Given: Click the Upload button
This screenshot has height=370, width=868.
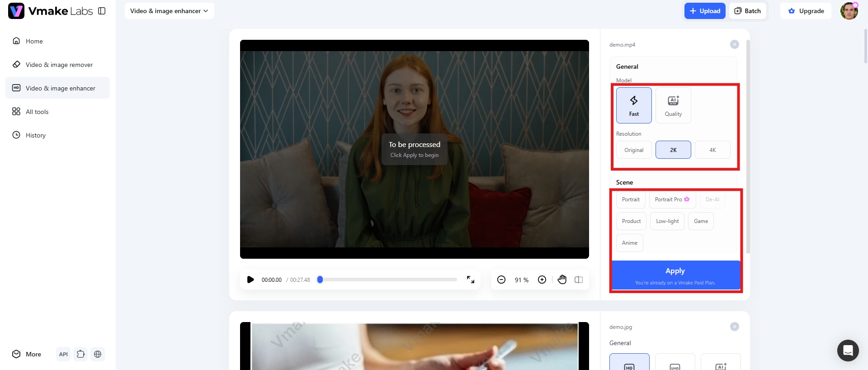Looking at the screenshot, I should 705,11.
